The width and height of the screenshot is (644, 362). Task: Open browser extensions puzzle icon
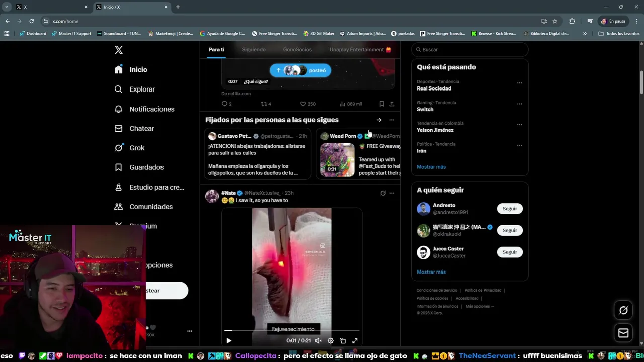(x=572, y=21)
